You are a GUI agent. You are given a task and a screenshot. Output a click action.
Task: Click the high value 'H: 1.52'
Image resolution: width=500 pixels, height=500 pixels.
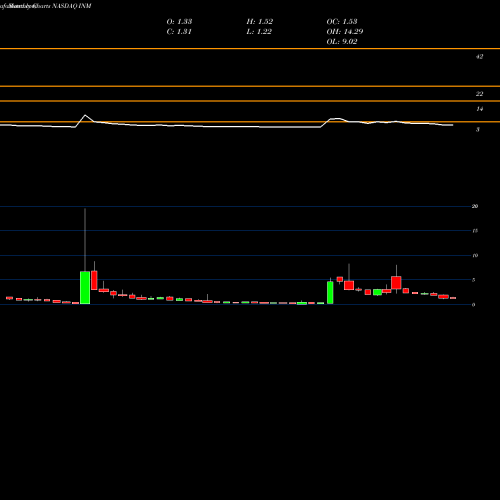[x=260, y=21]
